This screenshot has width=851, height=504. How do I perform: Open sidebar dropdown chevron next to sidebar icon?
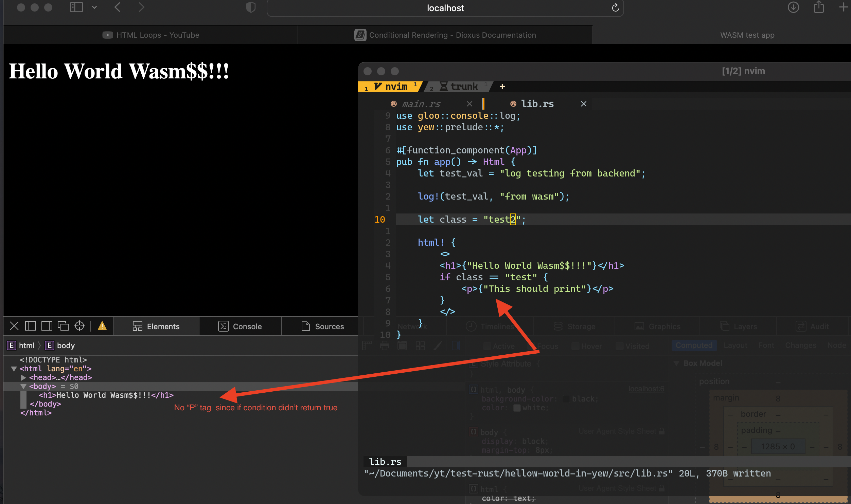pos(94,7)
